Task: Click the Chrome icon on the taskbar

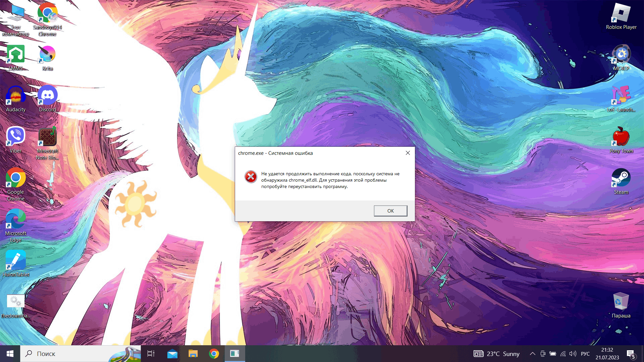Action: pos(214,354)
